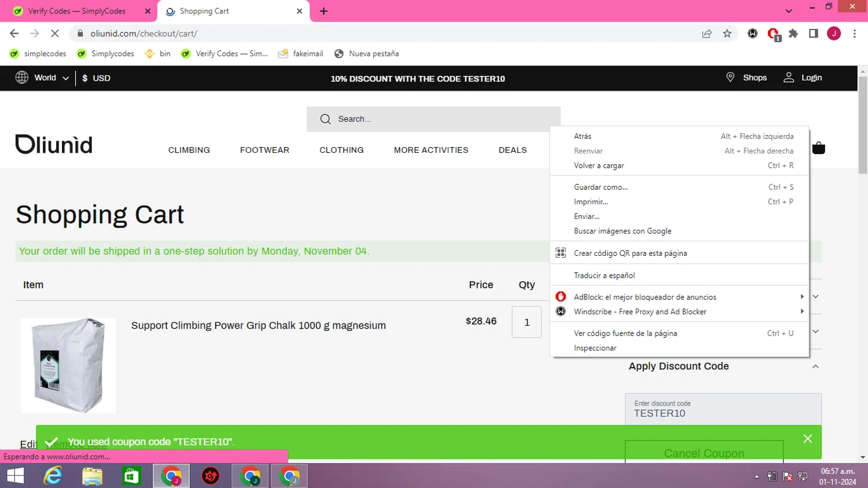The width and height of the screenshot is (868, 488).
Task: Open the Verify Codes — Sim... bookmark
Action: 225,54
